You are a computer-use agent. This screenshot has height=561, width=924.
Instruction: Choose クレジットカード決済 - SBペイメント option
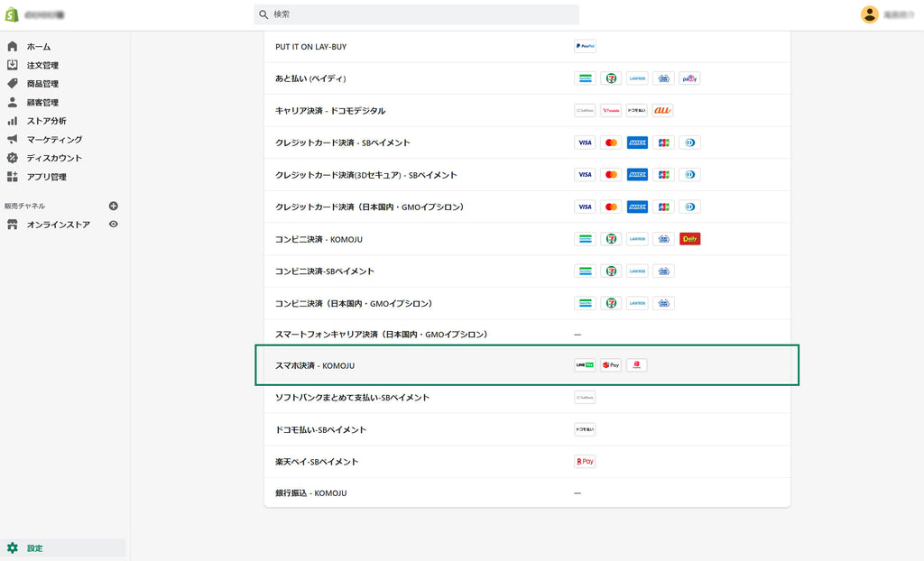[x=343, y=143]
